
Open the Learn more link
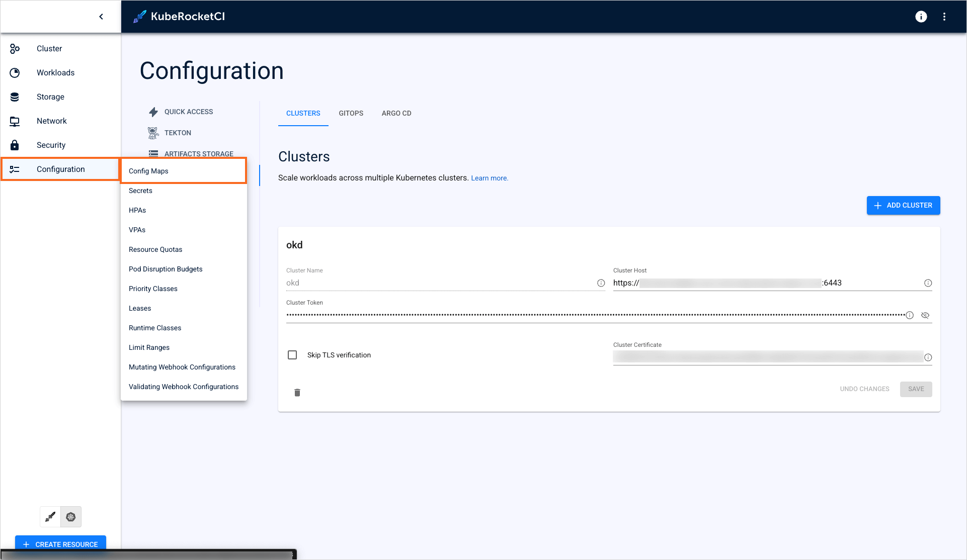click(x=489, y=178)
